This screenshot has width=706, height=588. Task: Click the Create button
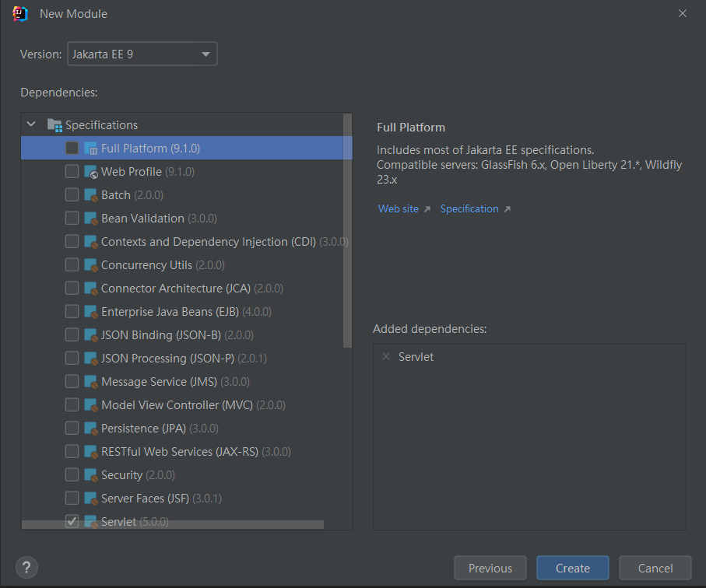tap(572, 569)
